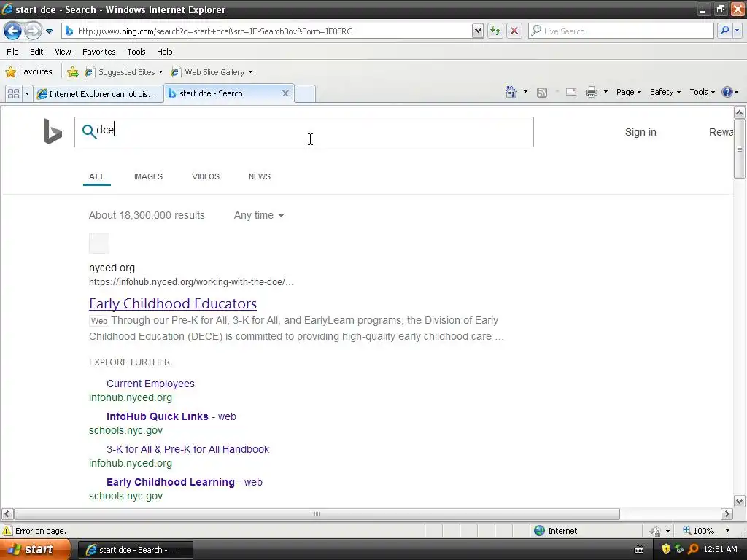Open the recent pages dropdown arrow

click(x=49, y=31)
